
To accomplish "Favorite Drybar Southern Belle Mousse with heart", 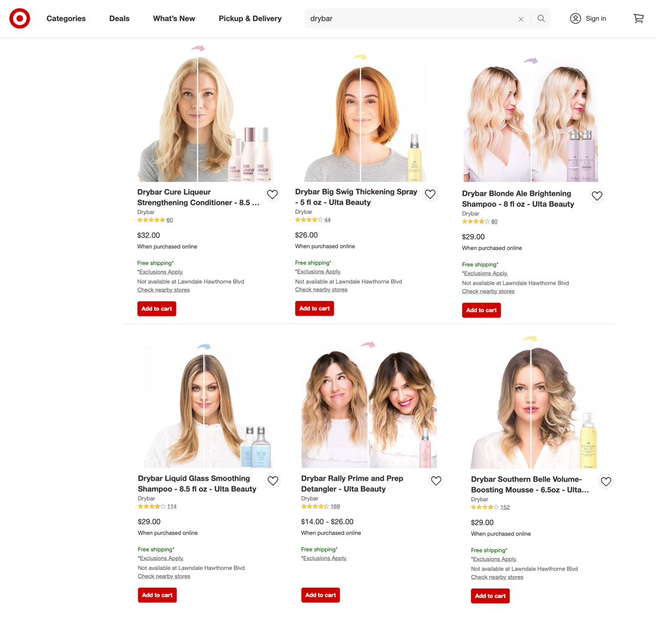I will click(x=606, y=481).
